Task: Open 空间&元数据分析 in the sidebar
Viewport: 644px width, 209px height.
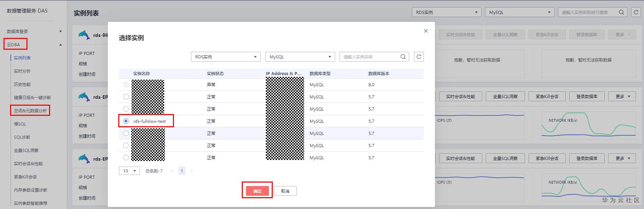Action: tap(30, 111)
